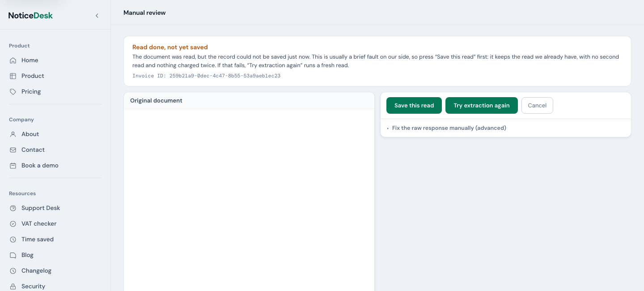The width and height of the screenshot is (644, 291).
Task: Open the Contact sidebar item
Action: 55,150
